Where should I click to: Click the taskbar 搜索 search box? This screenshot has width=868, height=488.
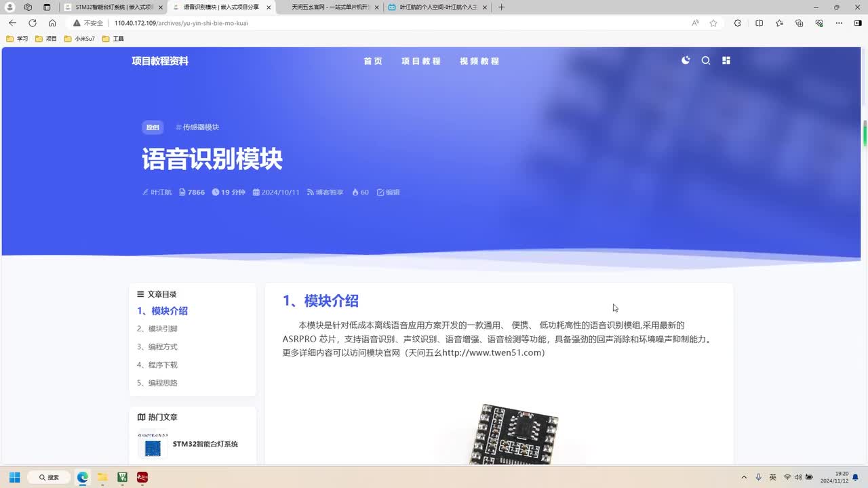[x=49, y=477]
